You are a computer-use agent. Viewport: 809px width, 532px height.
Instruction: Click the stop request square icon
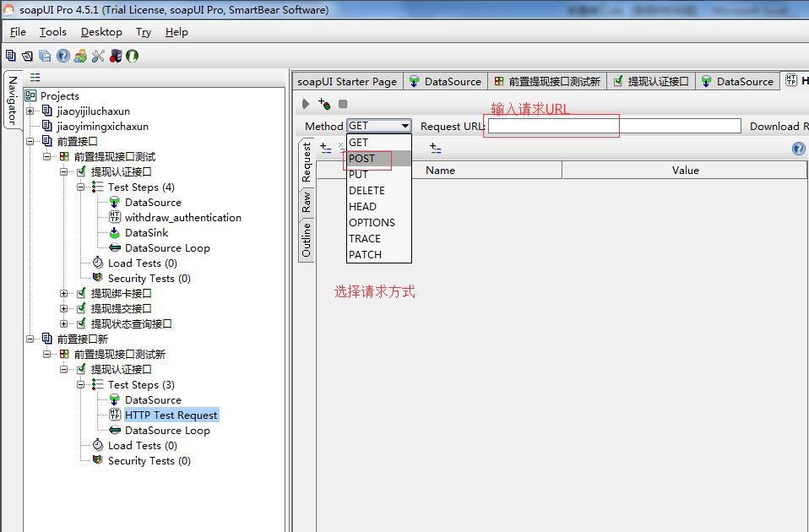point(343,104)
